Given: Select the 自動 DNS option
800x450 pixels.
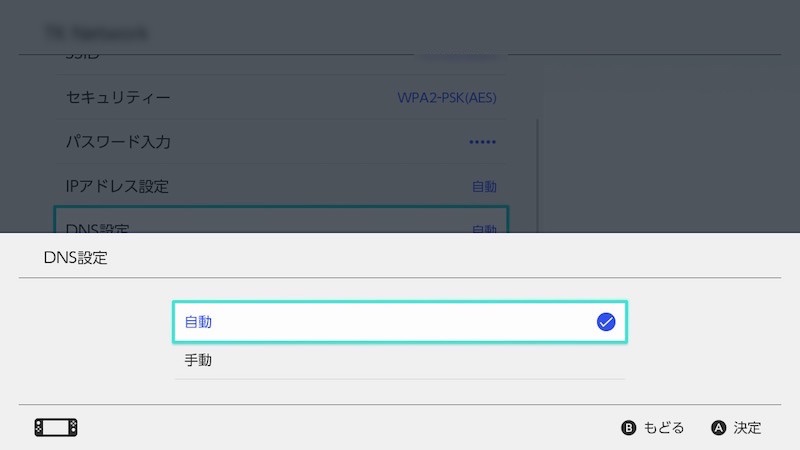Looking at the screenshot, I should tap(399, 322).
